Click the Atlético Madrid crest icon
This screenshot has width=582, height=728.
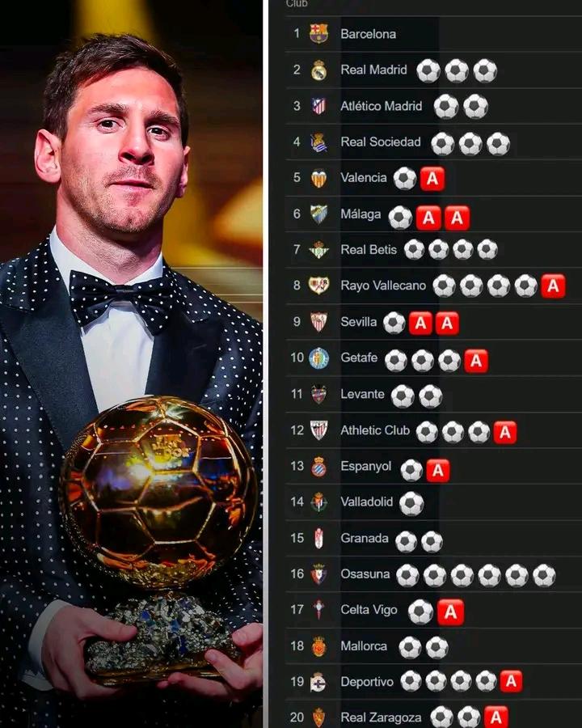[x=318, y=106]
